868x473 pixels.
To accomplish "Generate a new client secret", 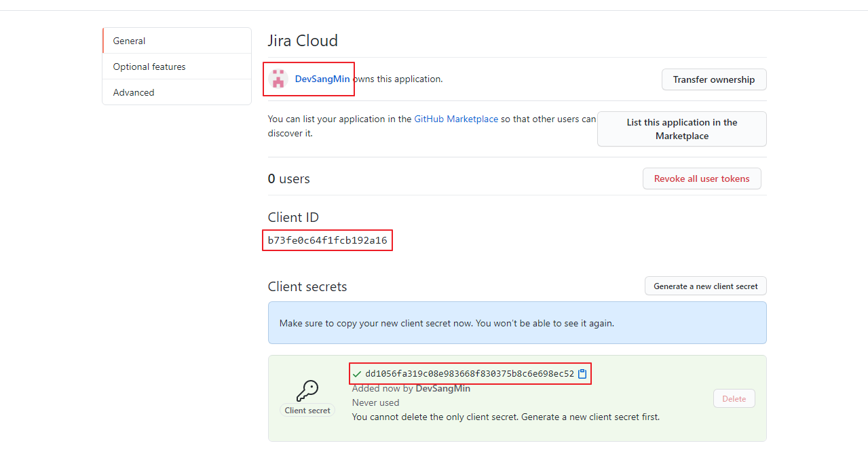I will tap(706, 286).
